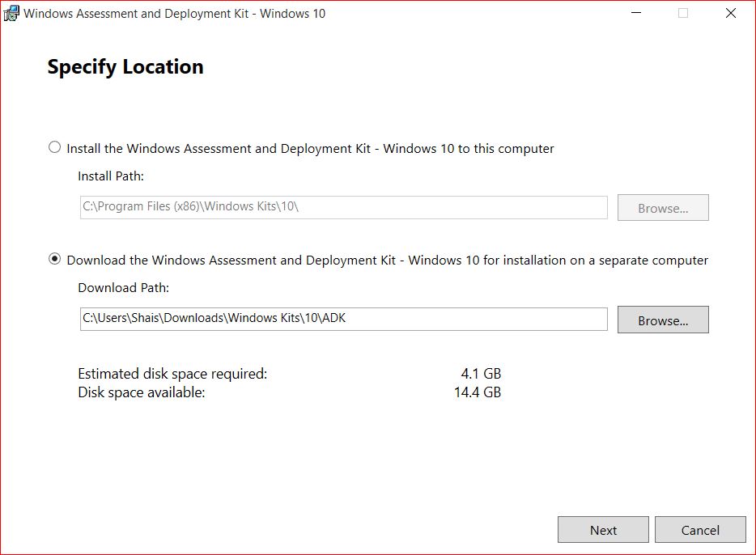Click Browse next to the Download Path
The width and height of the screenshot is (756, 555).
point(663,320)
